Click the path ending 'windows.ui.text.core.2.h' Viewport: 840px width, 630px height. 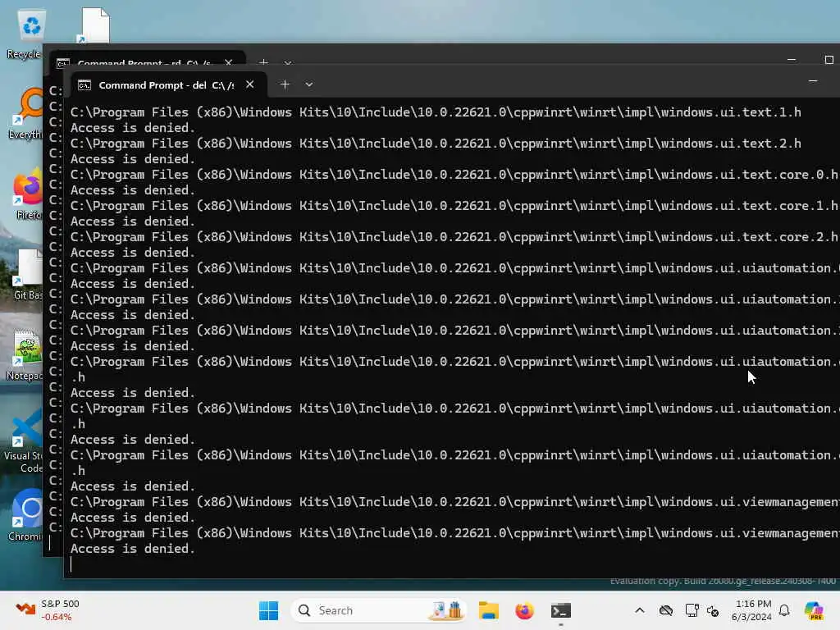tap(454, 236)
